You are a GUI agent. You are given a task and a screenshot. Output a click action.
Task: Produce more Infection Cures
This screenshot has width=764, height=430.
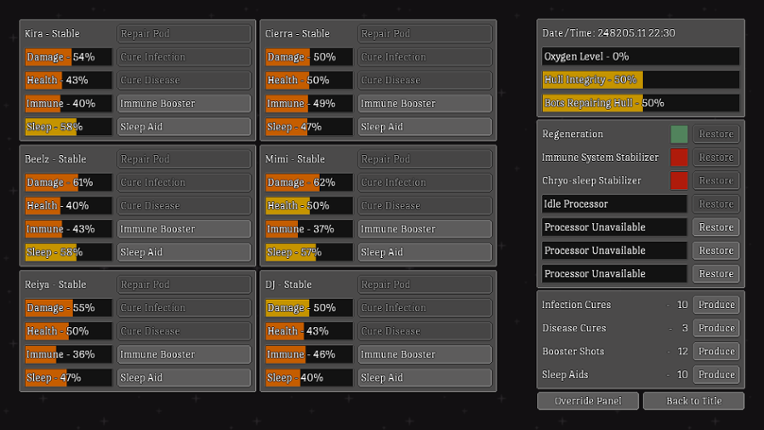click(716, 305)
